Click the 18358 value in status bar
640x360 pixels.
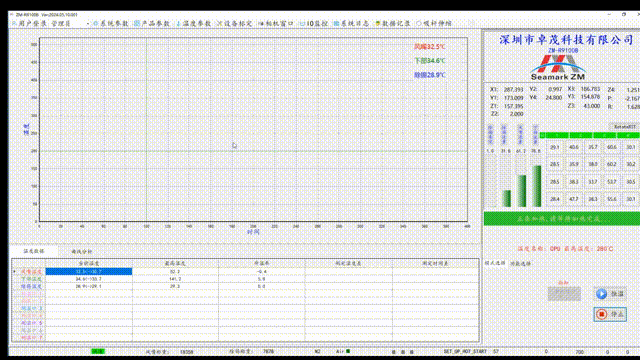coord(187,351)
